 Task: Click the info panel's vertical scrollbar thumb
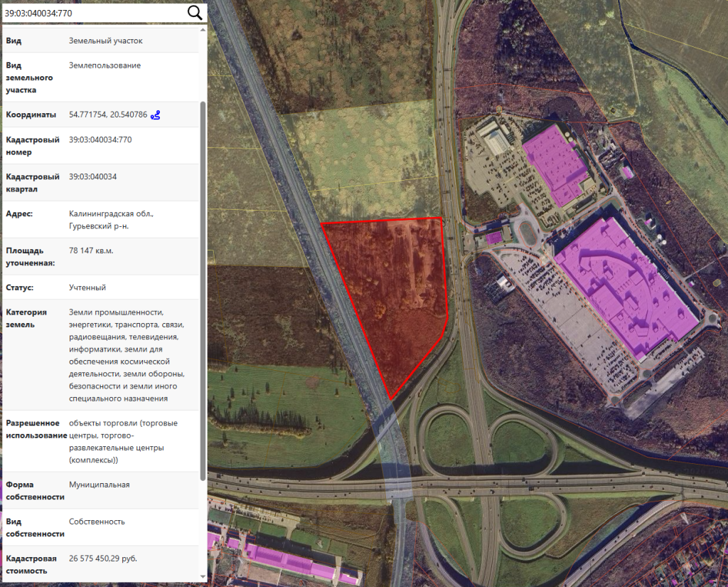[203, 291]
